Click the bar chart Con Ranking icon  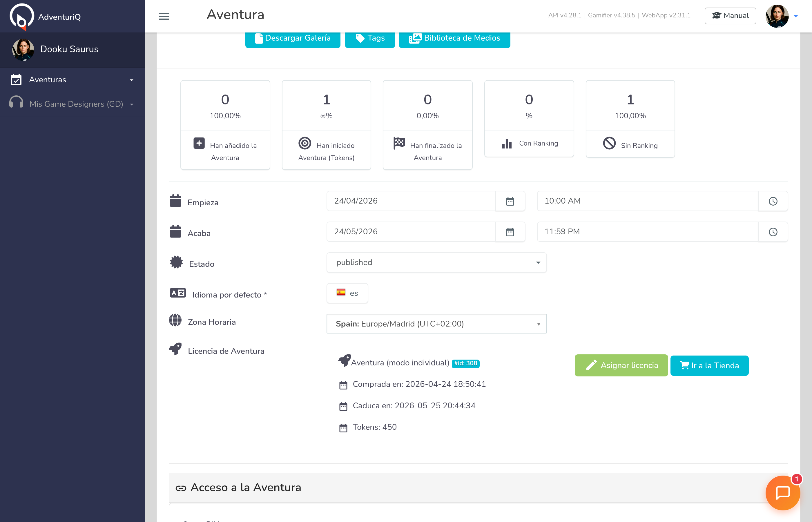click(x=507, y=144)
